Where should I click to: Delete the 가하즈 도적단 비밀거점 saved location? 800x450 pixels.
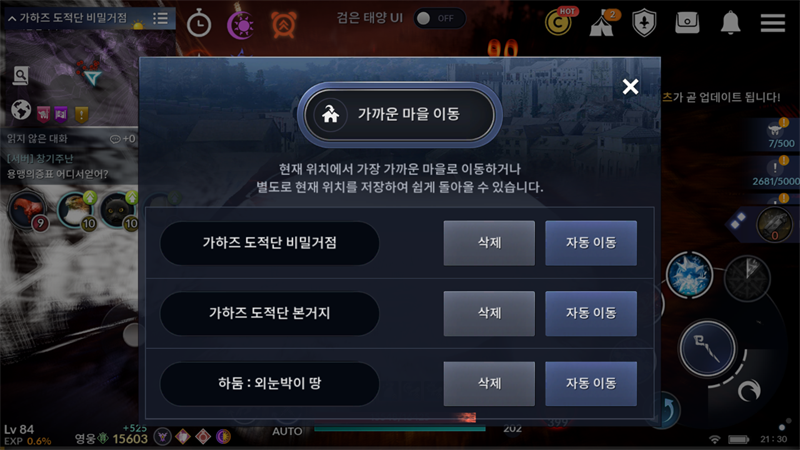click(489, 243)
